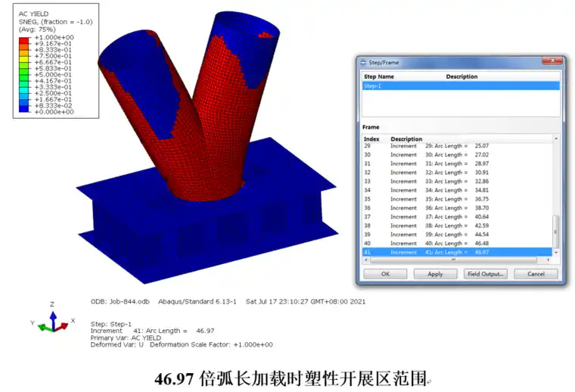Screen dimensions: 575x392
Task: Click the horizontal scrollbar right arrow
Action: 549,260
